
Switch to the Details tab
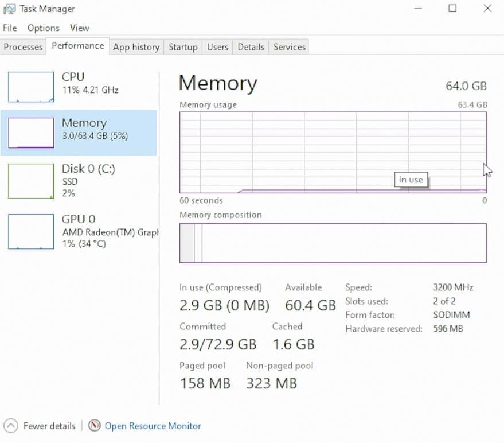251,47
